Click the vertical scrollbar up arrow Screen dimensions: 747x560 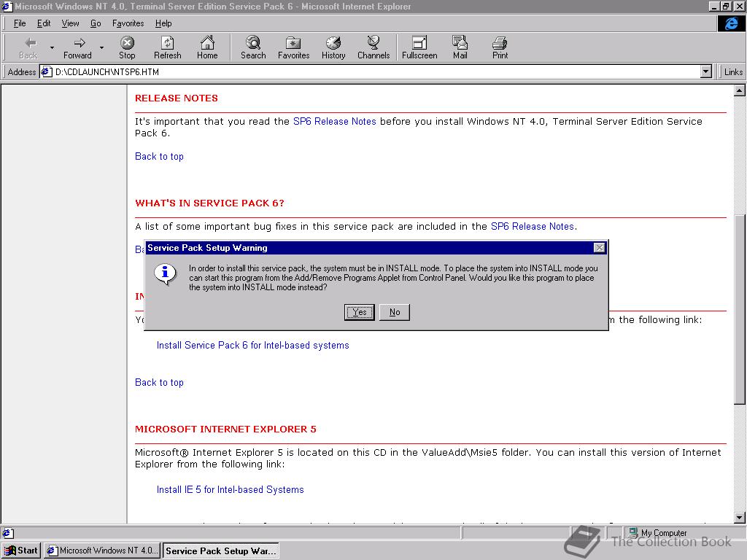tap(740, 90)
